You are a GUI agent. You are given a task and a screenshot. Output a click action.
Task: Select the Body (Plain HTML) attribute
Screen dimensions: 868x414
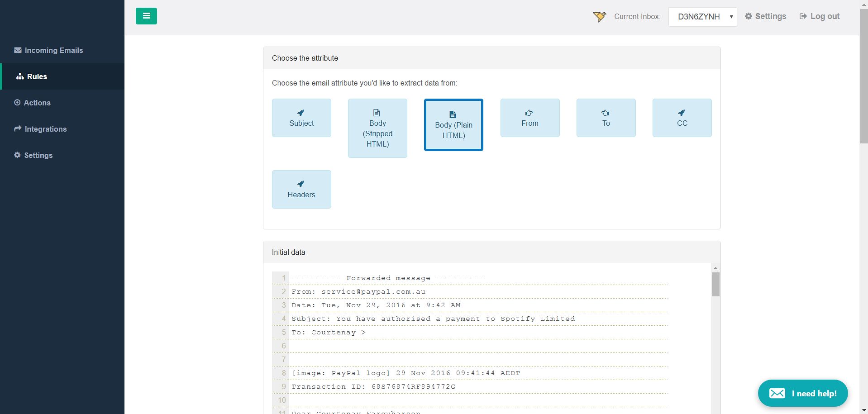pyautogui.click(x=453, y=125)
